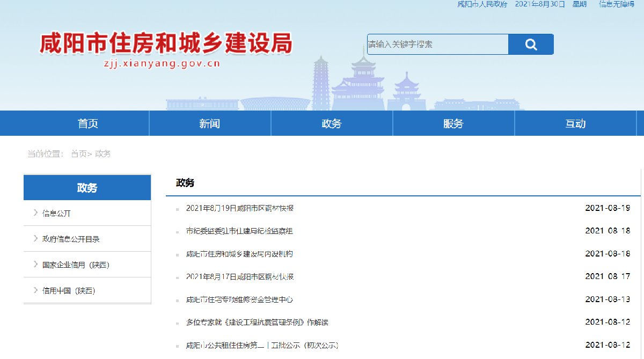Switch to the 服务 navigation tab
Image resolution: width=644 pixels, height=359 pixels.
453,123
